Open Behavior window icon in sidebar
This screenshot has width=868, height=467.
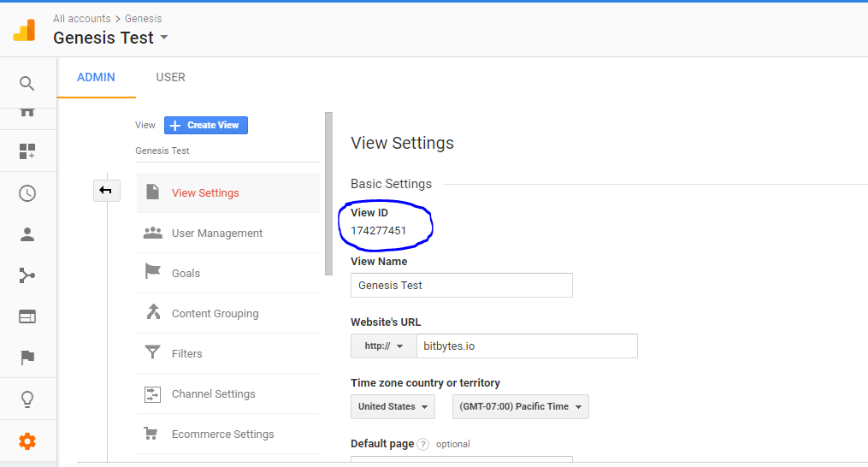click(27, 316)
